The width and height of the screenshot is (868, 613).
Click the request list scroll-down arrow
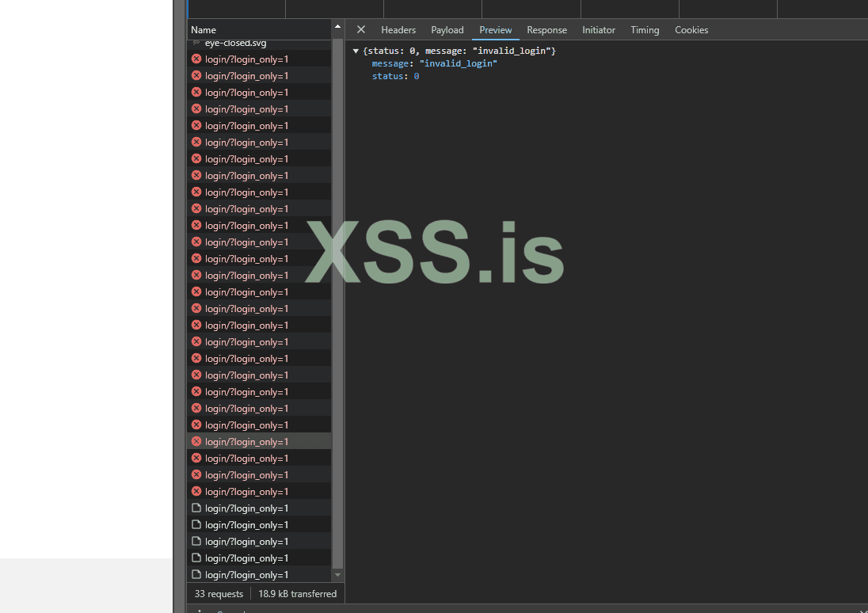(x=338, y=575)
